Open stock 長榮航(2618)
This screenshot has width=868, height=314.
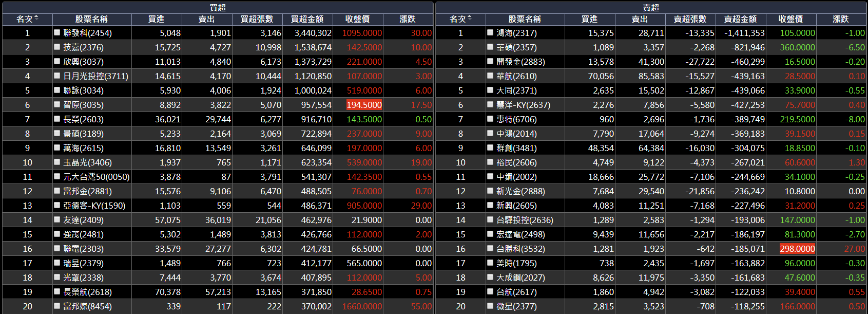tap(87, 292)
